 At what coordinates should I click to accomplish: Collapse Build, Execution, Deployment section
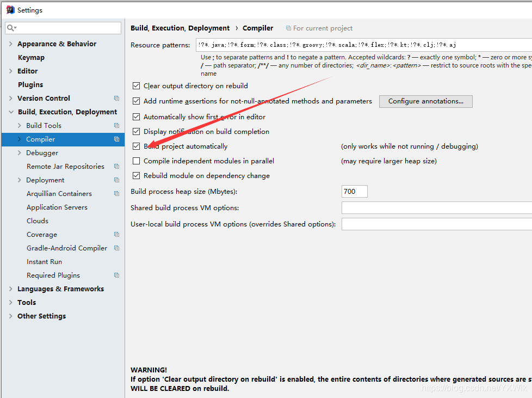click(x=11, y=112)
